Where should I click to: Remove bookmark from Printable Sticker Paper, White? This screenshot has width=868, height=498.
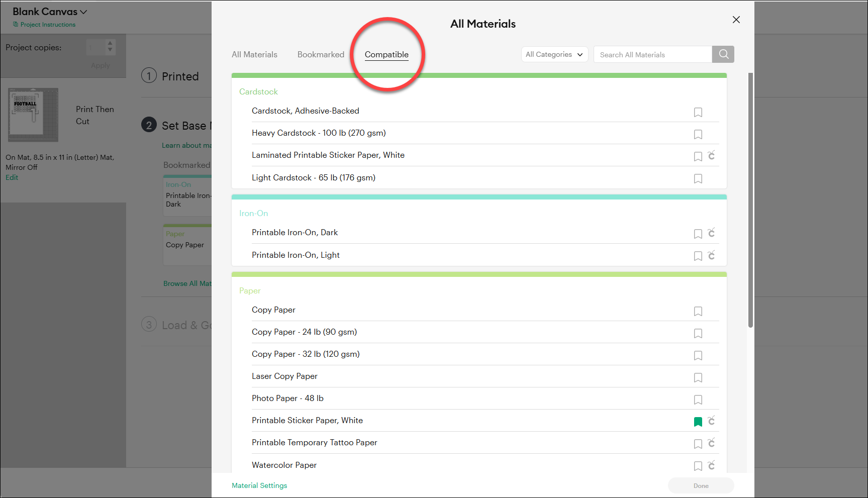[x=698, y=422]
